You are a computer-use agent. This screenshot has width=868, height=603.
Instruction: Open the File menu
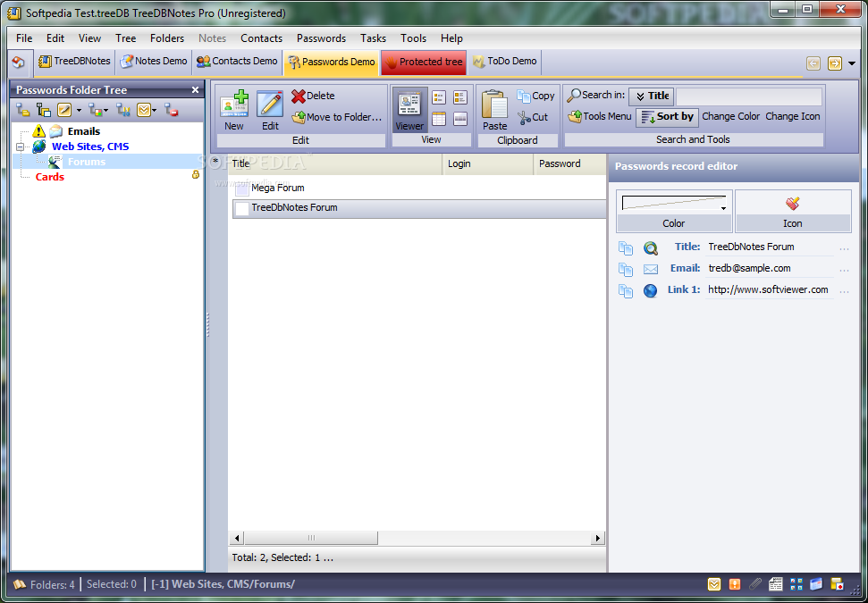[x=24, y=38]
